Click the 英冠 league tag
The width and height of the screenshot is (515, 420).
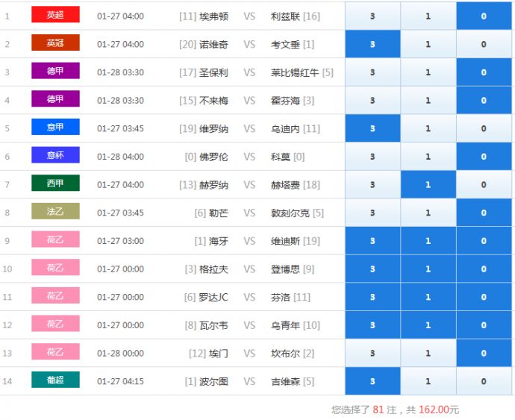point(55,43)
